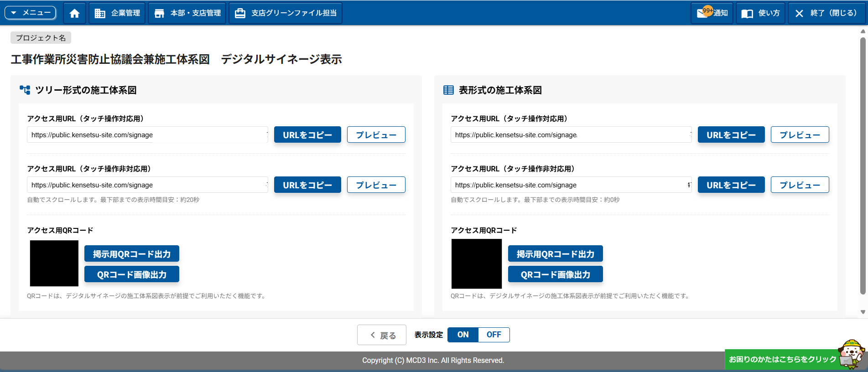Click QRコード画像出力 for table-format diagram
The width and height of the screenshot is (868, 372).
555,274
